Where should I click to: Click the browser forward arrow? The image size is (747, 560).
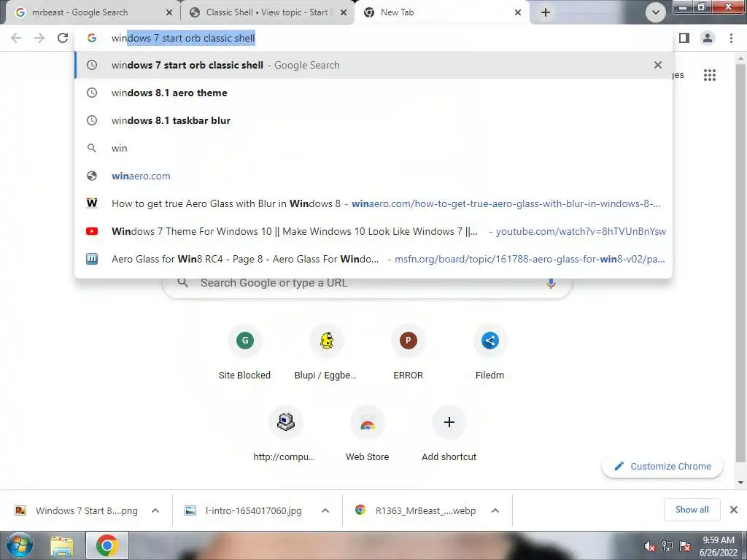pos(39,38)
